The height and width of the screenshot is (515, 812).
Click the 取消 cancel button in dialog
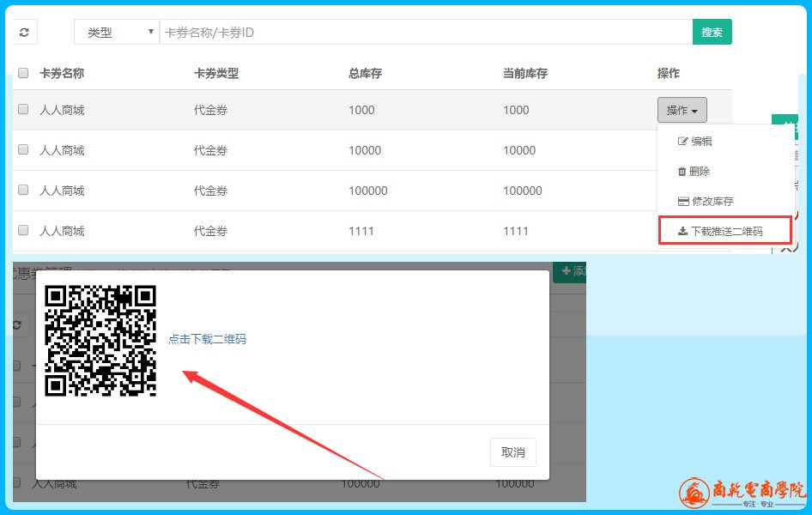coord(513,452)
